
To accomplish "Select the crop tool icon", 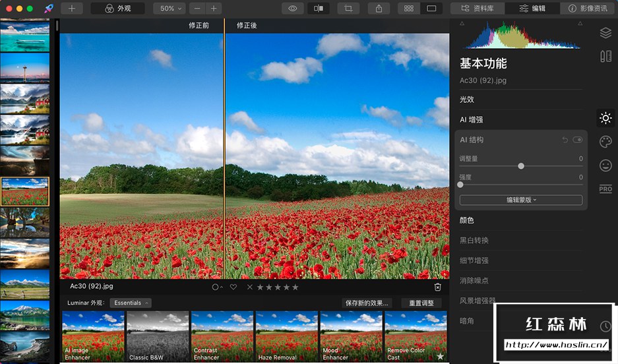I will tap(348, 9).
